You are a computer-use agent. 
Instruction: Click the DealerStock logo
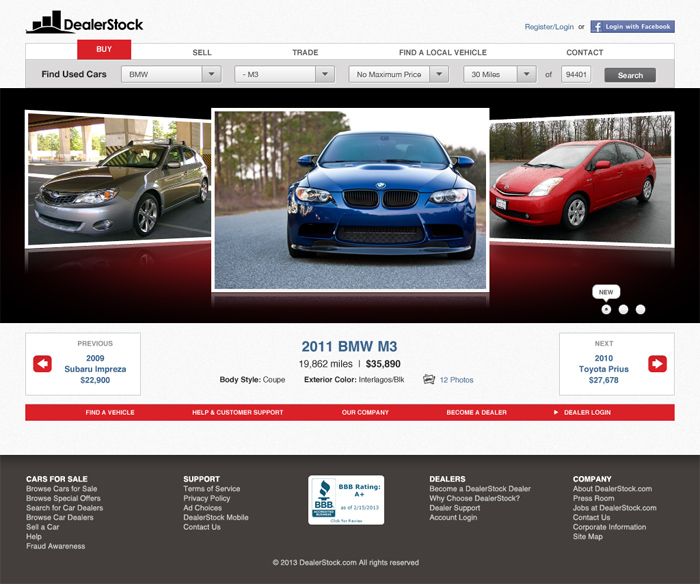(85, 22)
